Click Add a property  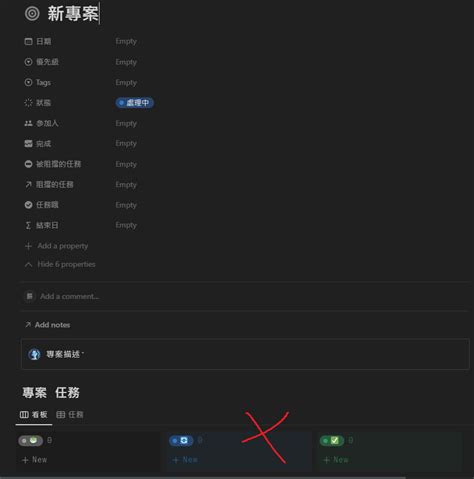[x=56, y=246]
